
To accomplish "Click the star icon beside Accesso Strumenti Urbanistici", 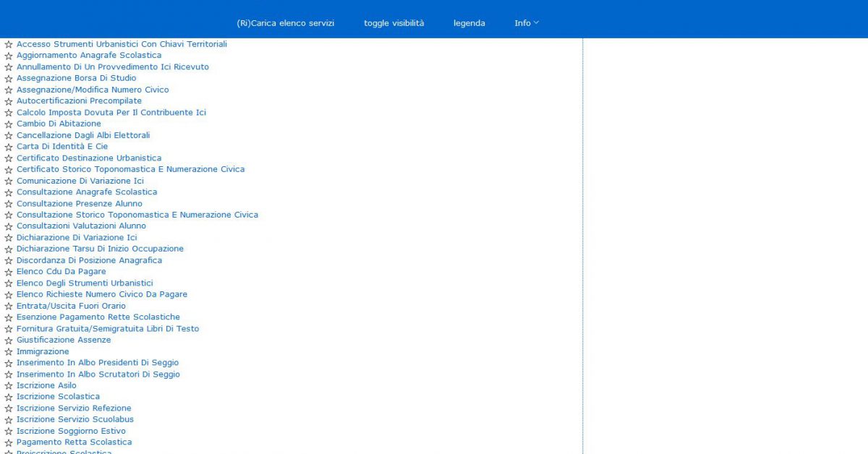I will pos(9,44).
